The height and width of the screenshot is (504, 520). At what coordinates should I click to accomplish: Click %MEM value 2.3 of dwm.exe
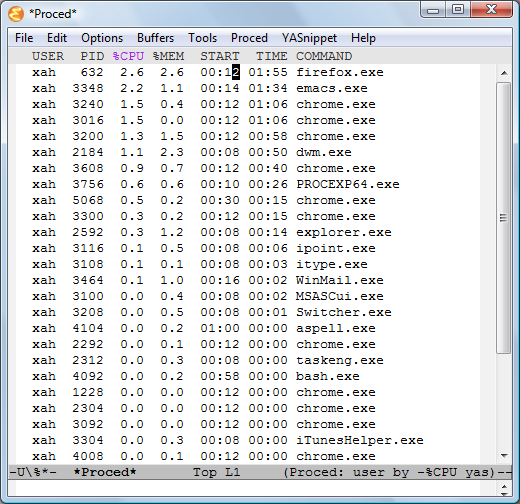coord(172,152)
